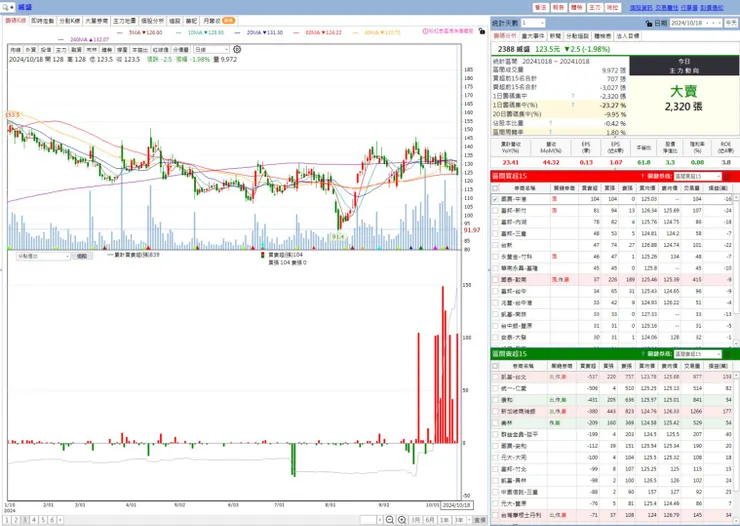This screenshot has width=740, height=526.
Task: Switch to the 重大事件 tab
Action: pyautogui.click(x=533, y=36)
